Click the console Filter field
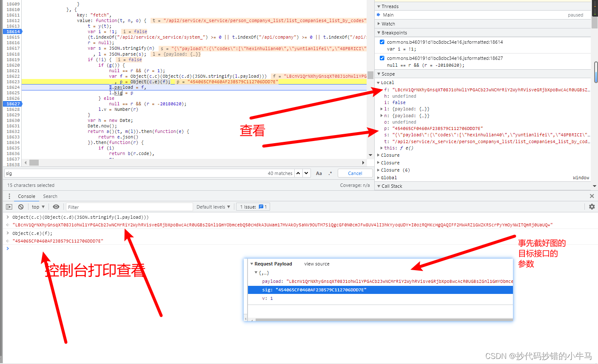Image resolution: width=598 pixels, height=364 pixels. pyautogui.click(x=129, y=207)
